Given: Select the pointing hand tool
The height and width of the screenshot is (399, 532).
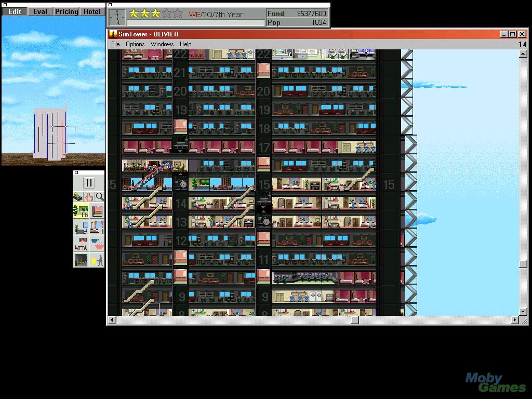Looking at the screenshot, I should click(x=88, y=196).
